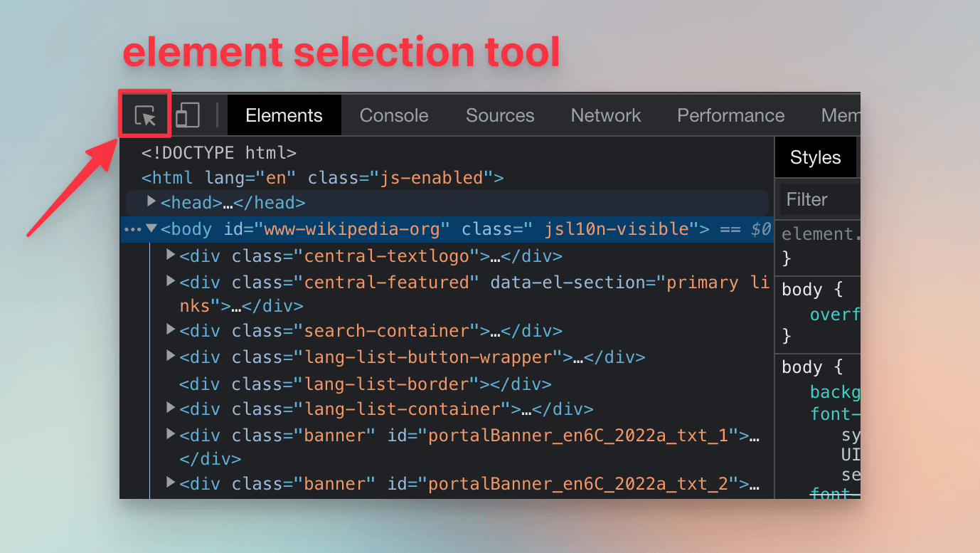Expand the lang-list-container div

(x=170, y=409)
